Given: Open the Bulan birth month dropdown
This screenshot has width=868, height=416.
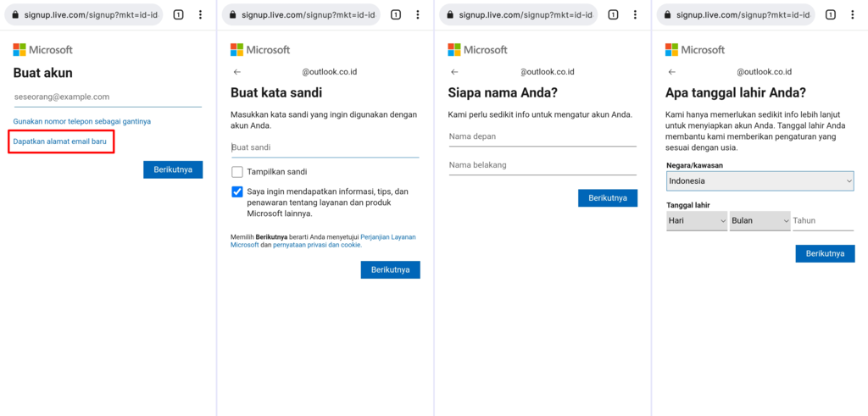Looking at the screenshot, I should pos(759,221).
